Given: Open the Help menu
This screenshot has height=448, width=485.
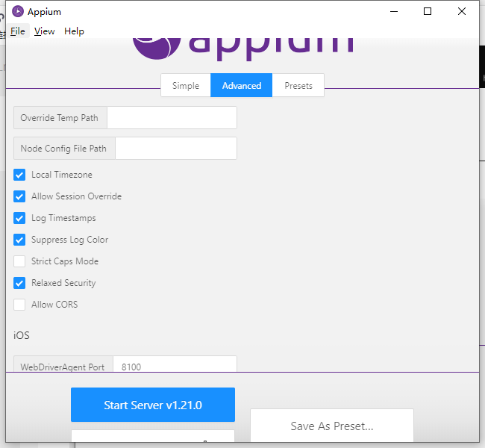Looking at the screenshot, I should tap(74, 31).
